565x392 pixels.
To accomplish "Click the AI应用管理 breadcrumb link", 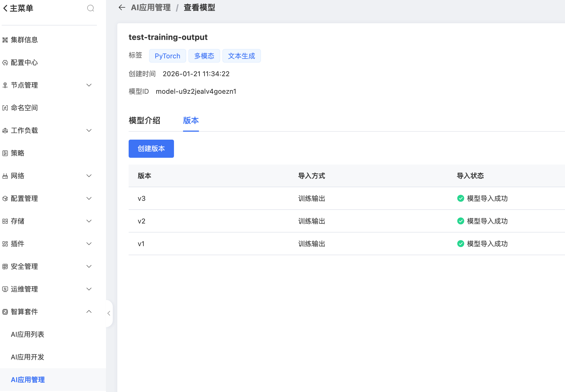I will coord(151,8).
